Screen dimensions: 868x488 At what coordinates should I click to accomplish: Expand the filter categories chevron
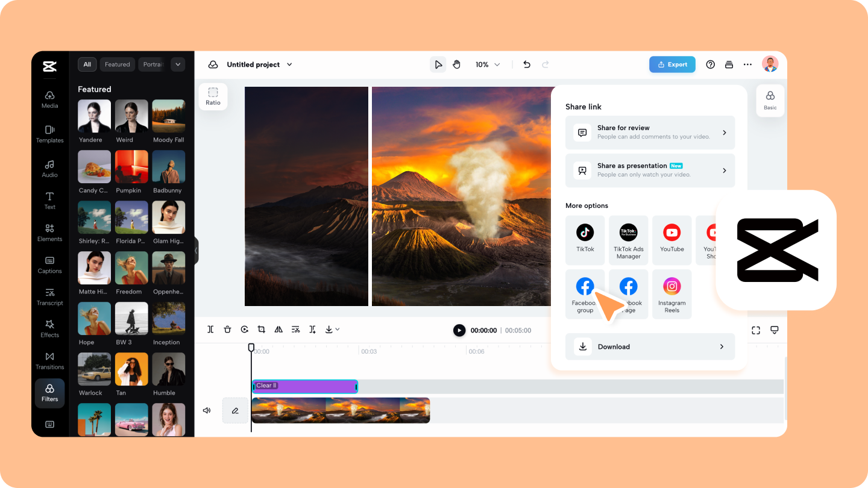pos(178,64)
